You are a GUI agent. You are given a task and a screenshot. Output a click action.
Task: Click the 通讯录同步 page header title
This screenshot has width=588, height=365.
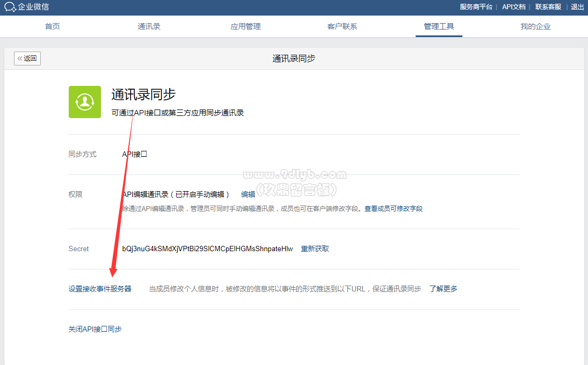(294, 59)
